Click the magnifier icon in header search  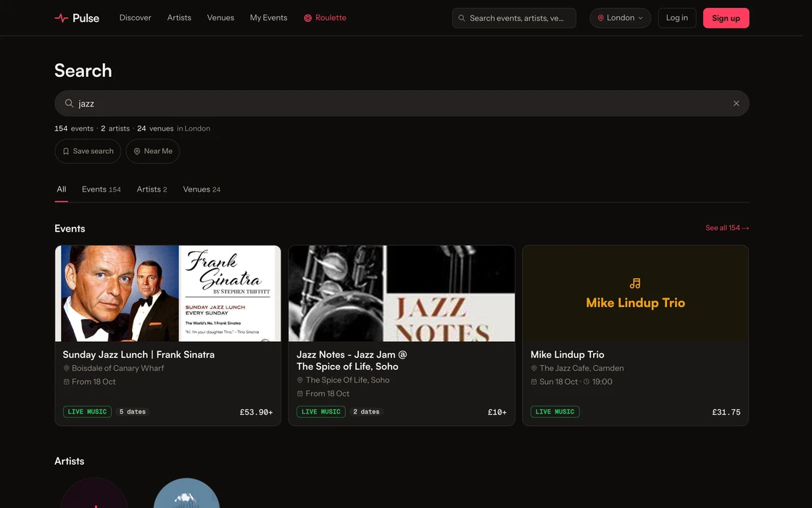pyautogui.click(x=461, y=18)
